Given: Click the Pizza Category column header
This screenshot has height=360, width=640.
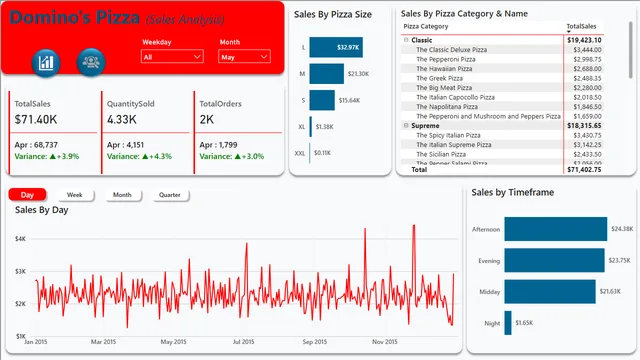Looking at the screenshot, I should point(426,26).
